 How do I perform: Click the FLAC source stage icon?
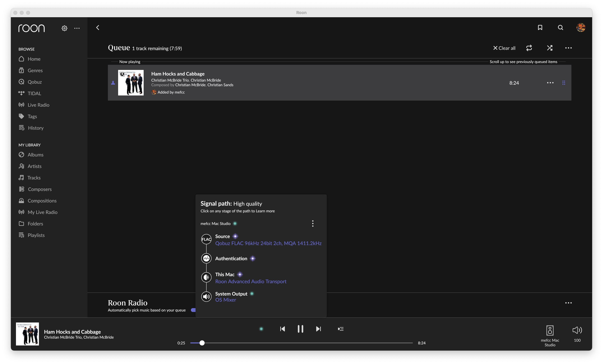click(x=206, y=239)
